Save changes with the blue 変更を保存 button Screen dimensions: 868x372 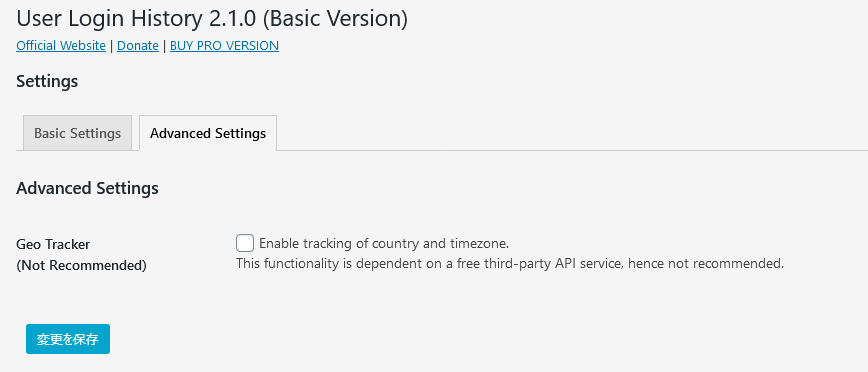coord(68,339)
